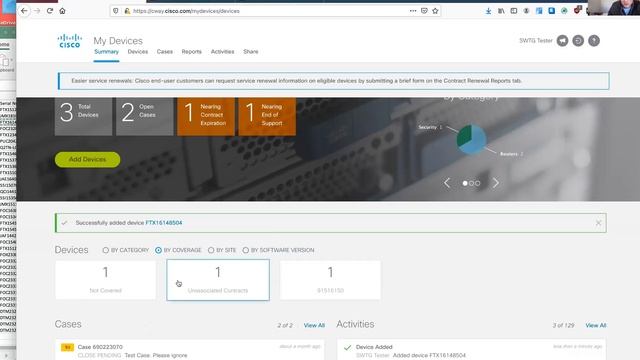The width and height of the screenshot is (640, 360).
Task: Open the FTX16148504 device link
Action: [x=164, y=223]
